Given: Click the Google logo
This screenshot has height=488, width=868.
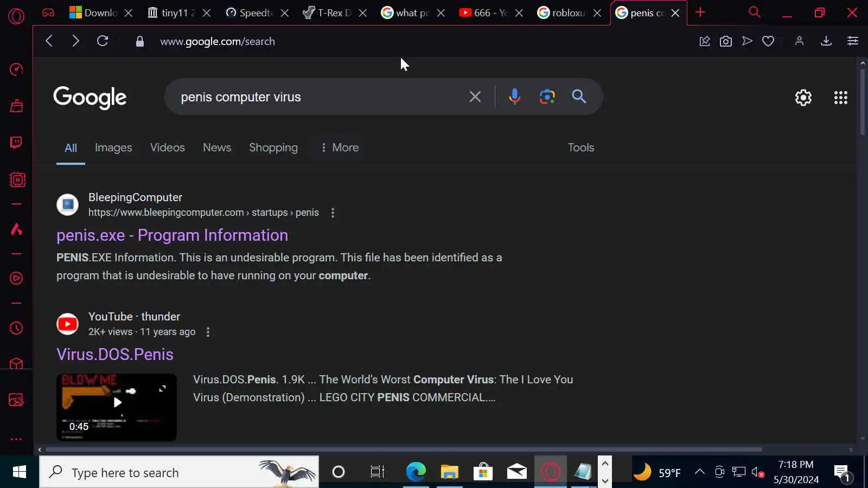Looking at the screenshot, I should 90,98.
